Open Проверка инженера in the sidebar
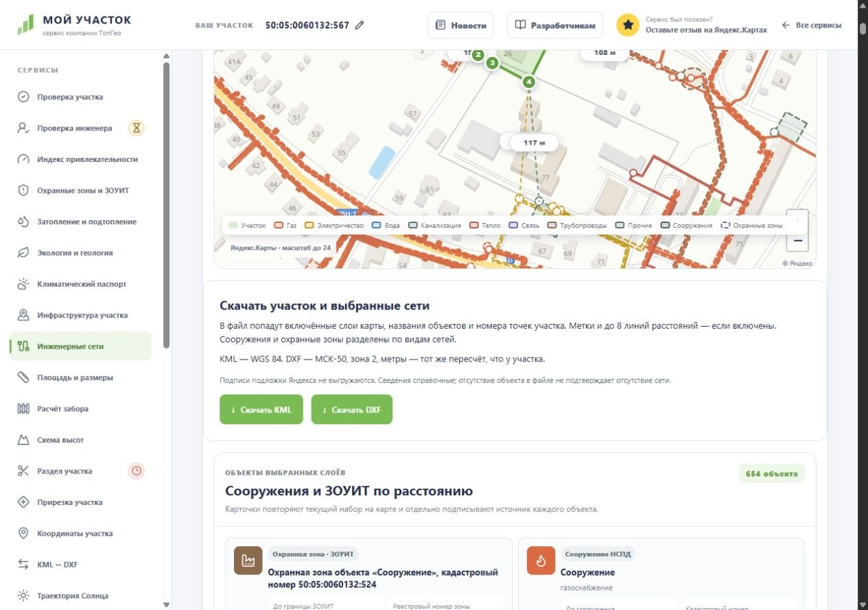This screenshot has width=868, height=610. pos(81,128)
